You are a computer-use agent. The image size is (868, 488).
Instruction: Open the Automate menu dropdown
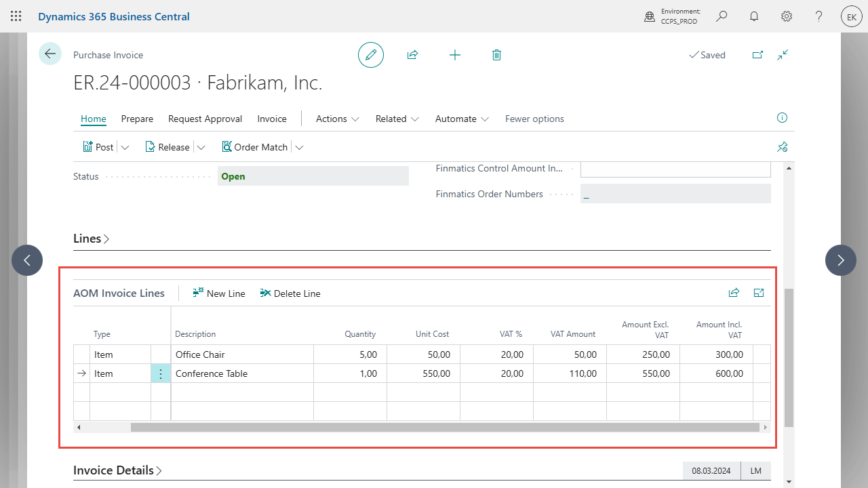pos(462,119)
